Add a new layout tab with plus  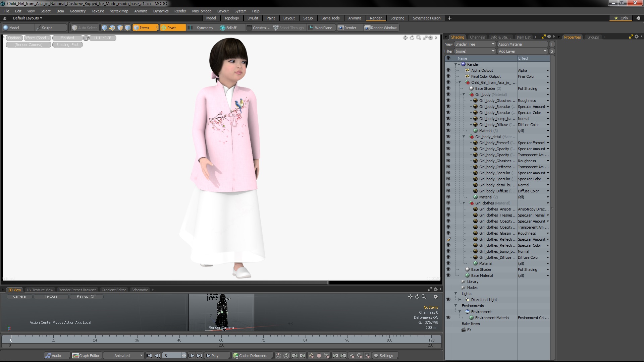449,18
